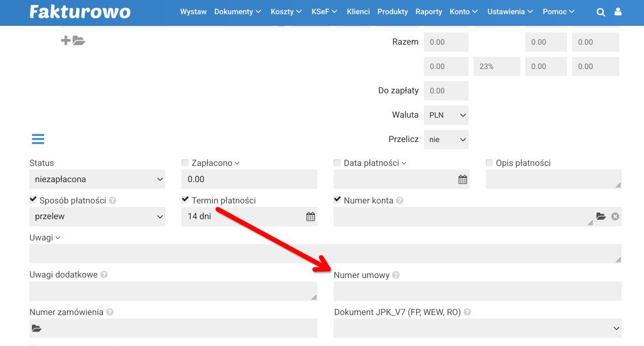The image size is (644, 346).
Task: Open calendar picker for Data płatności
Action: pos(462,180)
